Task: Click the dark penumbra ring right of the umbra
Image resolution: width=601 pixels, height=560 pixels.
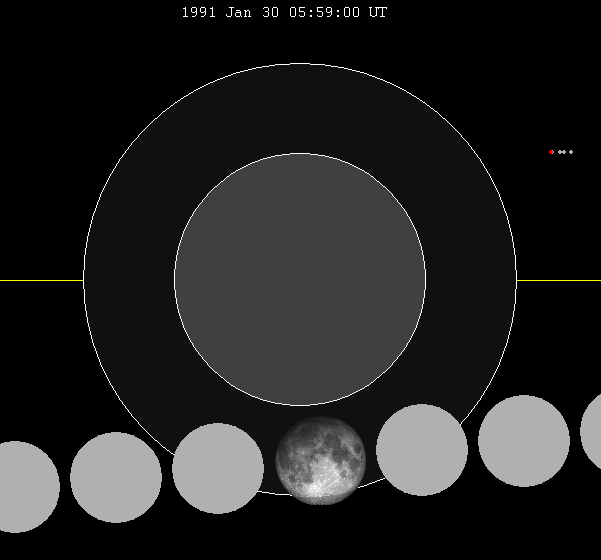Action: point(471,279)
